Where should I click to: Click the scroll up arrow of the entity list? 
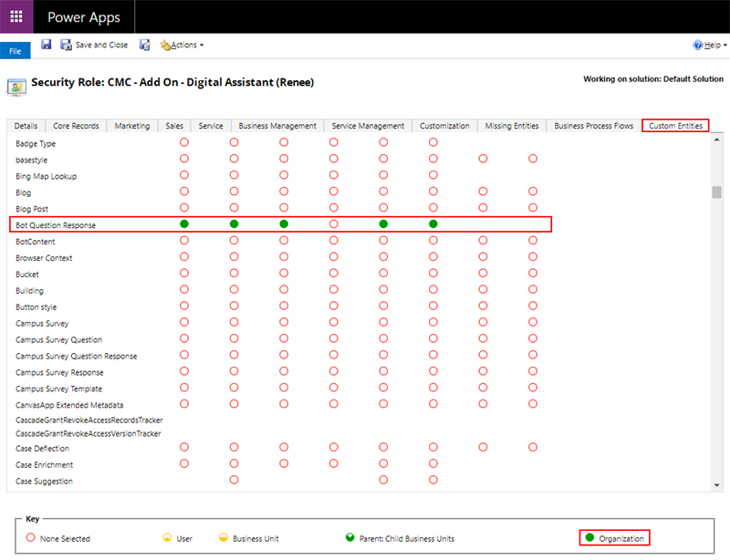pyautogui.click(x=716, y=140)
